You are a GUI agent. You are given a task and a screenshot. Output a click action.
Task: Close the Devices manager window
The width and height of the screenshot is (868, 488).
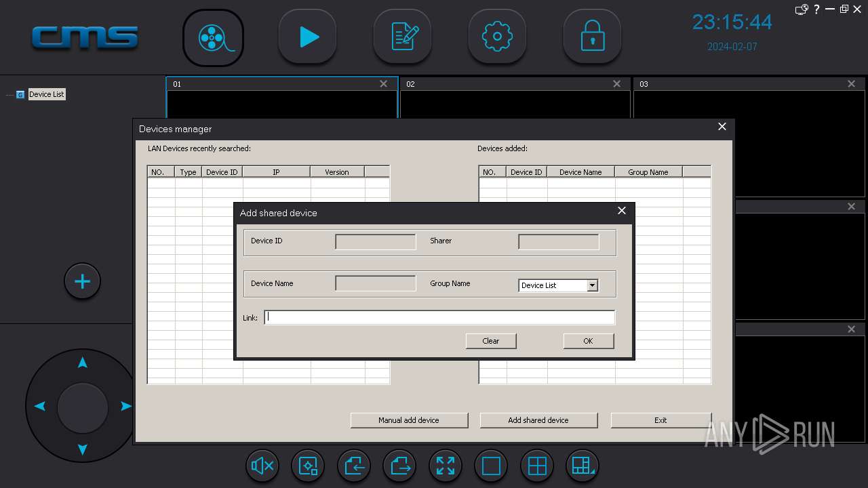point(722,127)
